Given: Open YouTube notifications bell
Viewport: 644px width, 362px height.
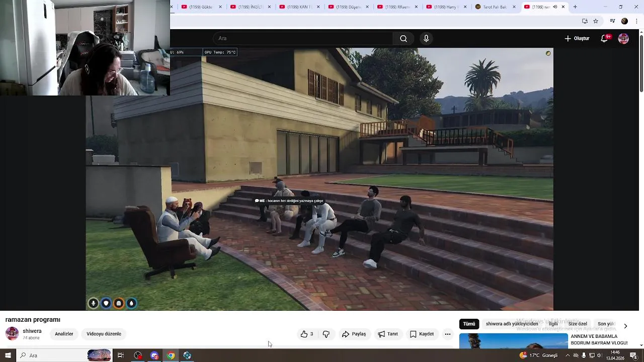Looking at the screenshot, I should [x=605, y=39].
